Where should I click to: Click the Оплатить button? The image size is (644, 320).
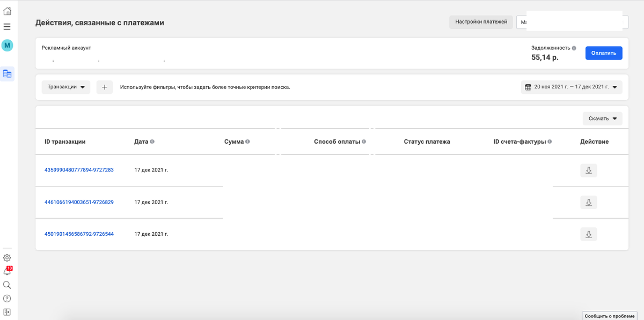[604, 53]
